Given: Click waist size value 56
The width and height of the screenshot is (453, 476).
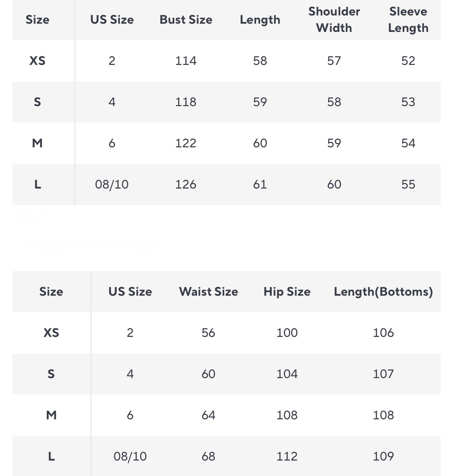Looking at the screenshot, I should (x=208, y=333).
